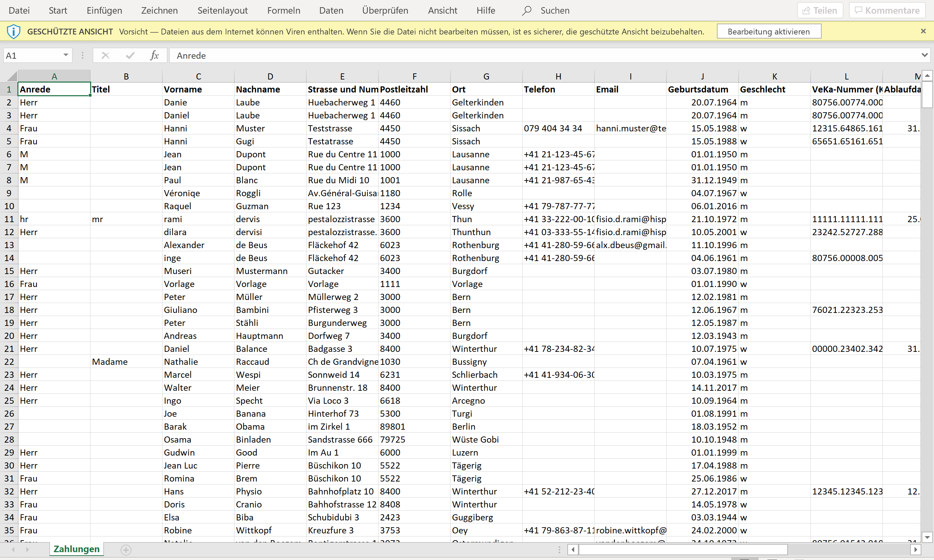Open the Ansicht ribbon tab
Viewport: 934px width, 560px height.
pyautogui.click(x=443, y=11)
